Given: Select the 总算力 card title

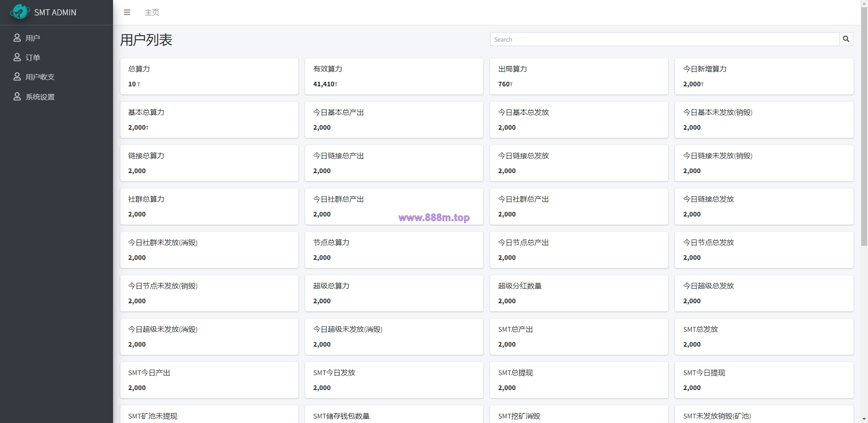Looking at the screenshot, I should (139, 69).
